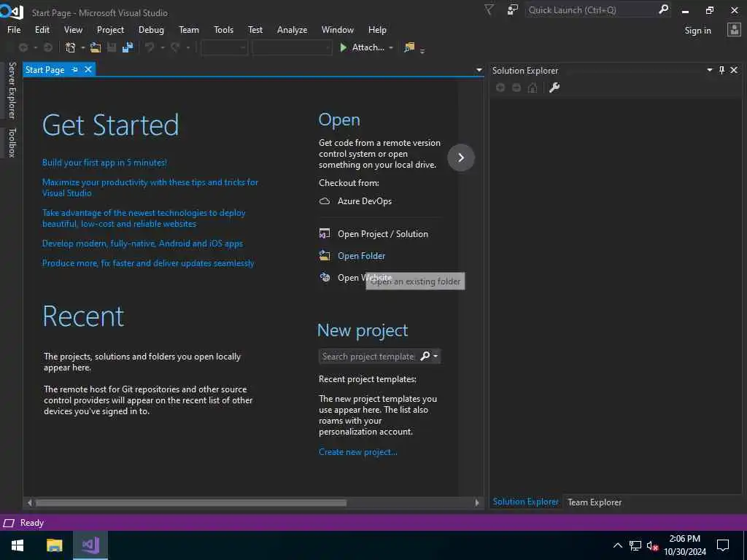The width and height of the screenshot is (747, 560).
Task: Open Windows Start menu
Action: [x=18, y=545]
